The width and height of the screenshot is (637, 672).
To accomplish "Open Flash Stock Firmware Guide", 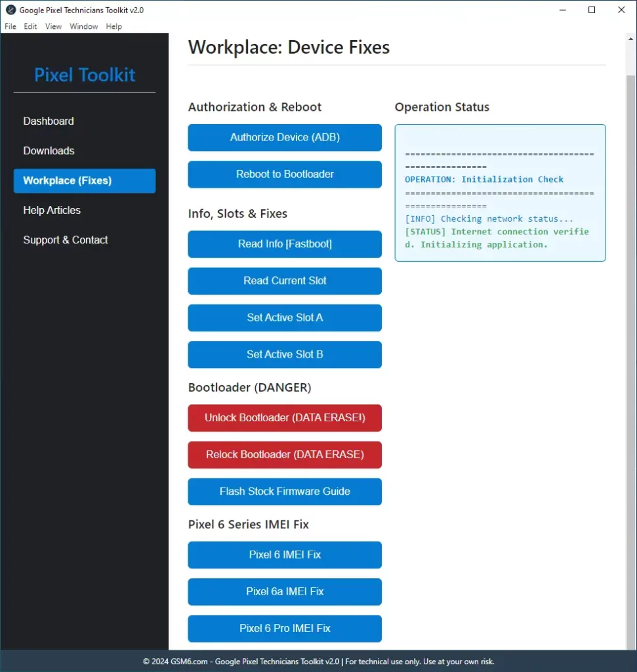I will [x=285, y=492].
